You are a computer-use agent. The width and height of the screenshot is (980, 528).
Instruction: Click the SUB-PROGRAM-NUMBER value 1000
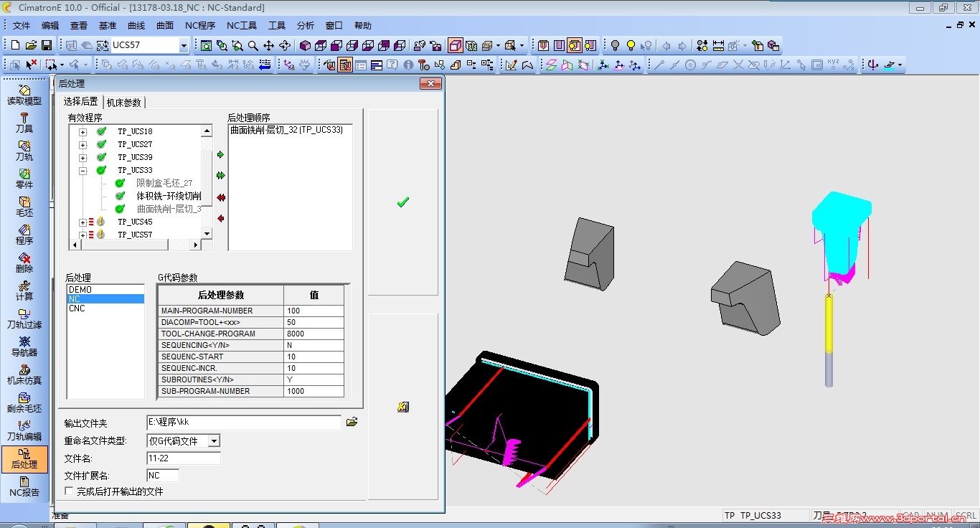click(314, 391)
